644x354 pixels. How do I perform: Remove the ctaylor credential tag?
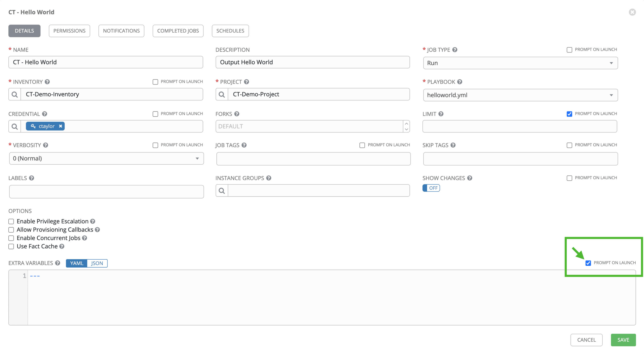[x=60, y=126]
